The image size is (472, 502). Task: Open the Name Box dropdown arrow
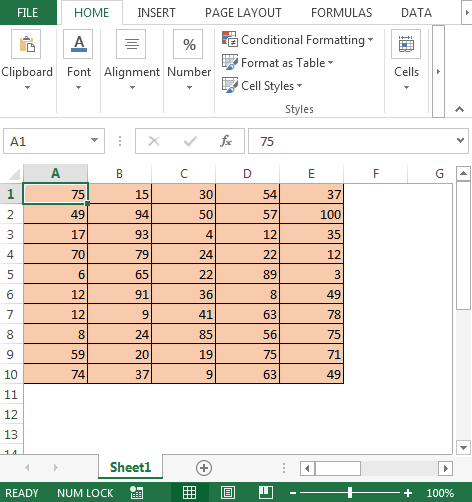point(95,140)
